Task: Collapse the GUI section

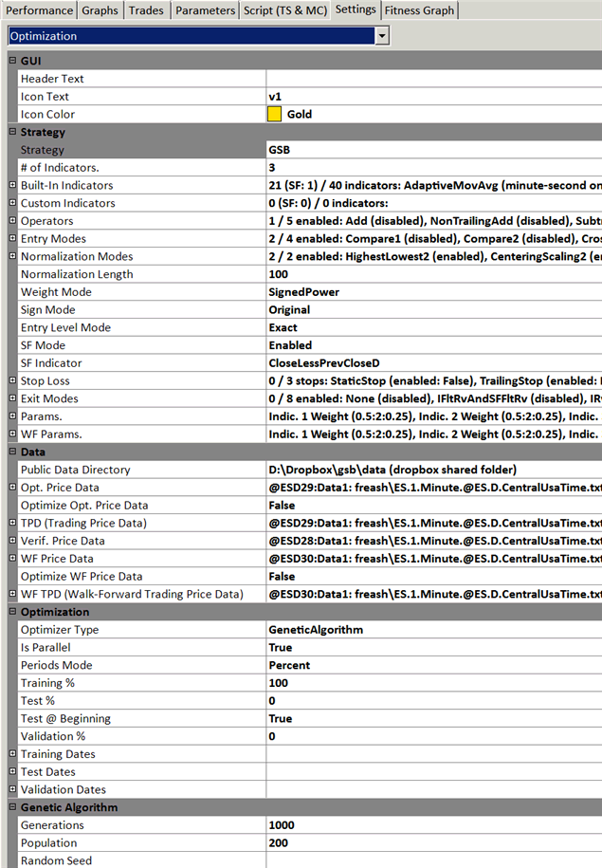Action: [12, 61]
